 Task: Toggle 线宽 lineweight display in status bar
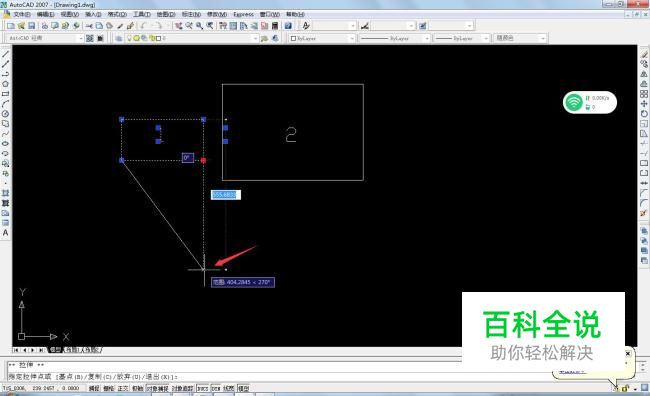pos(229,389)
